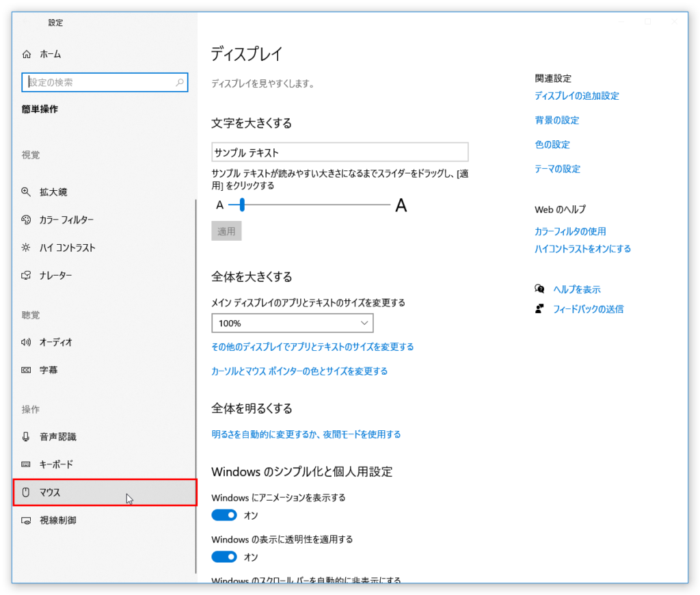This screenshot has width=700, height=595.
Task: Click the Captions (字幕) CC icon
Action: pyautogui.click(x=26, y=370)
